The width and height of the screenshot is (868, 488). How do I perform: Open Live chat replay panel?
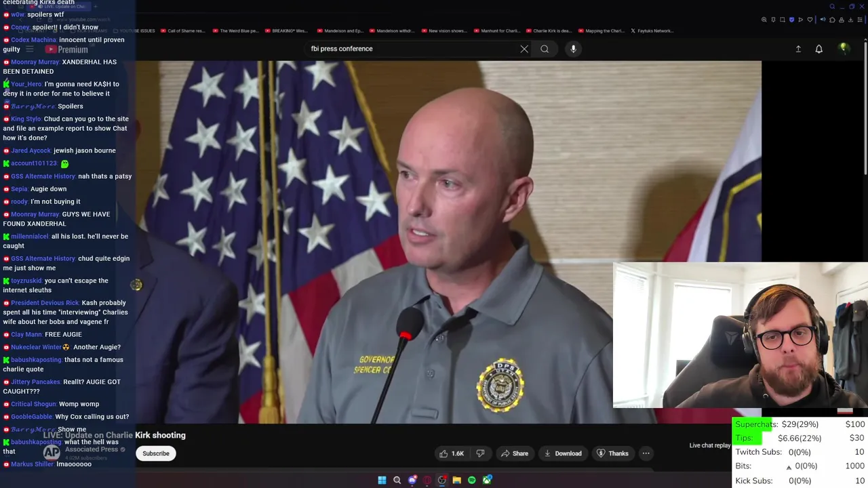(x=710, y=445)
